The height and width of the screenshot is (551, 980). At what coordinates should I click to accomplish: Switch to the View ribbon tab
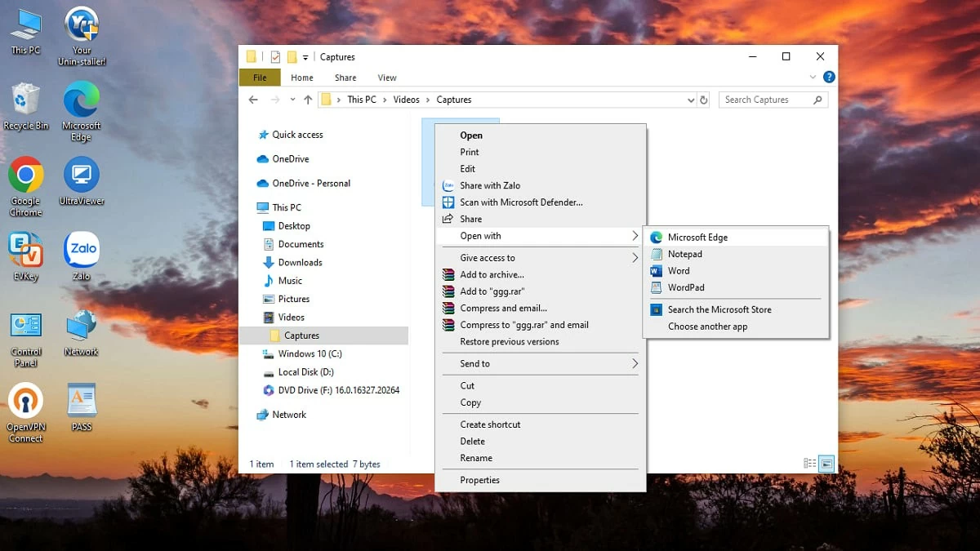386,77
